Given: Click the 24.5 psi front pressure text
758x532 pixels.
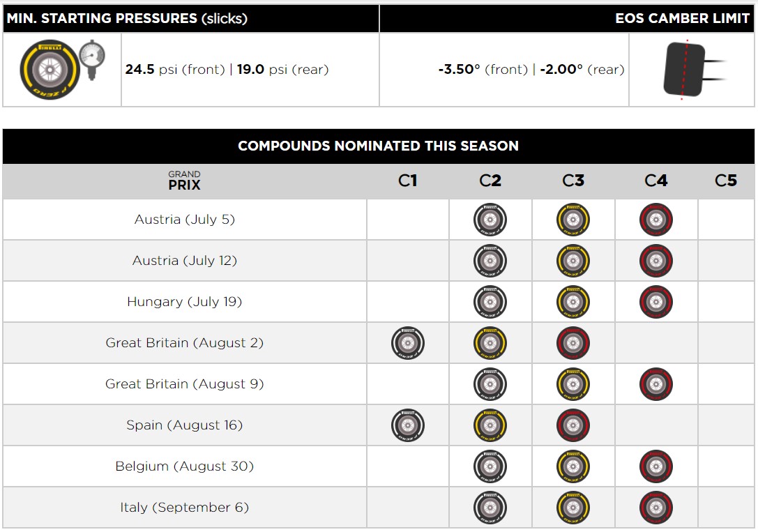Looking at the screenshot, I should pos(175,70).
